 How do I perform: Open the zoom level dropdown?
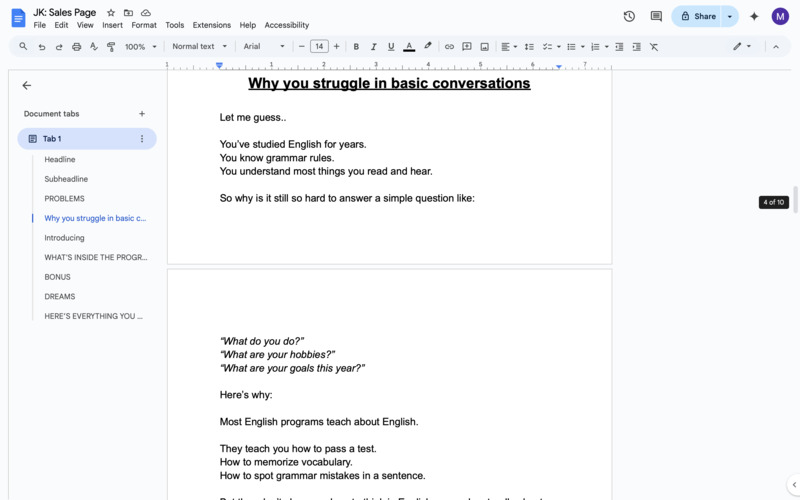coord(141,47)
